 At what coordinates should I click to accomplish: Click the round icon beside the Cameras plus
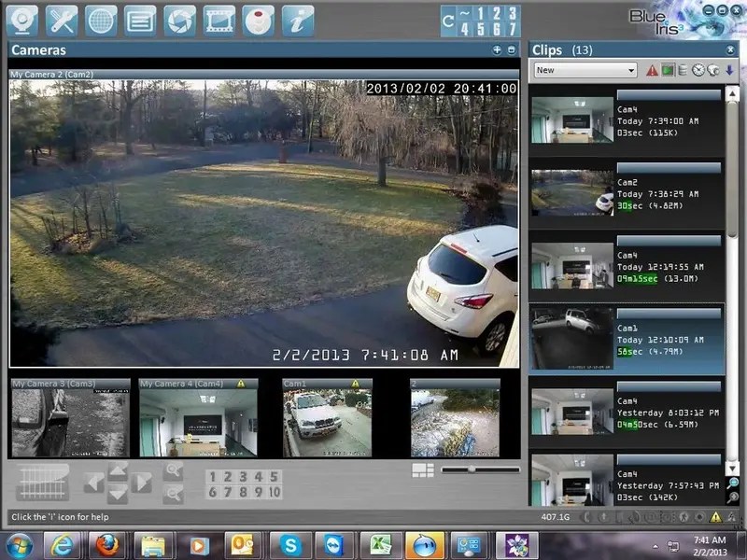point(512,50)
